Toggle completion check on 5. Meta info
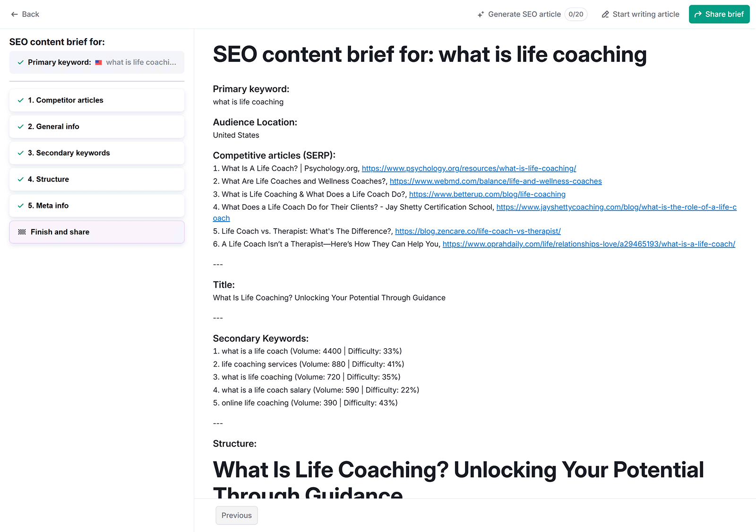This screenshot has height=532, width=756. click(x=20, y=206)
